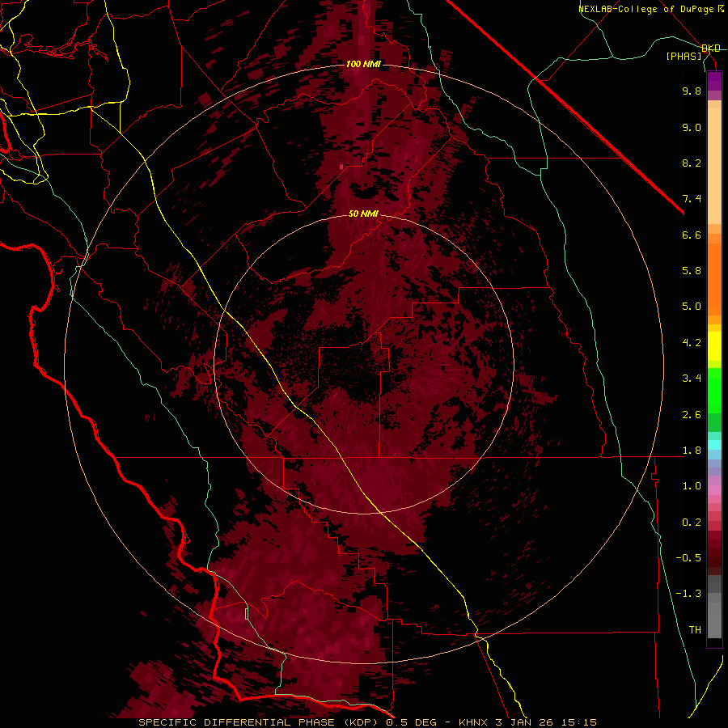The width and height of the screenshot is (728, 728).
Task: Click the 9.8 value on the color scale
Action: click(x=692, y=91)
